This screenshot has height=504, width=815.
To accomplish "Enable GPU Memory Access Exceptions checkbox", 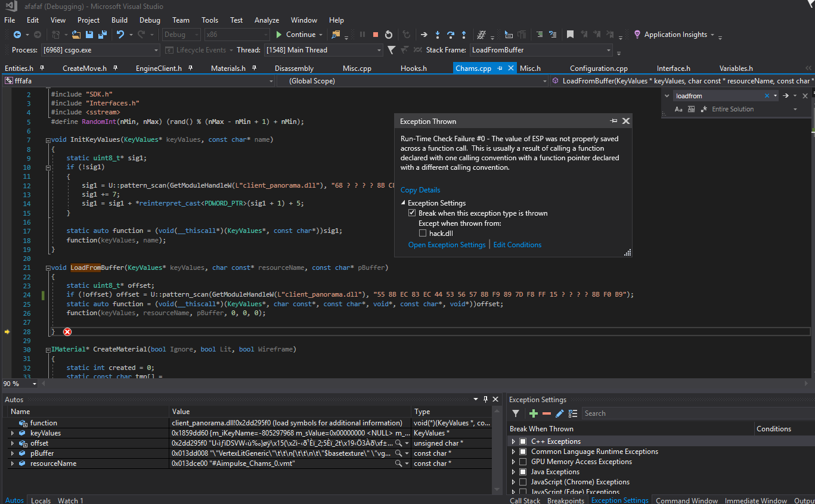I will 523,462.
